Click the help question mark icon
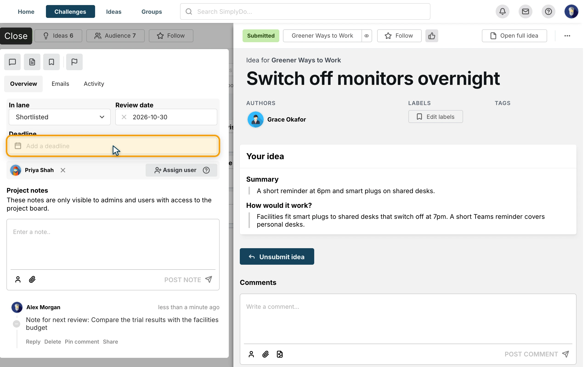 pos(548,11)
